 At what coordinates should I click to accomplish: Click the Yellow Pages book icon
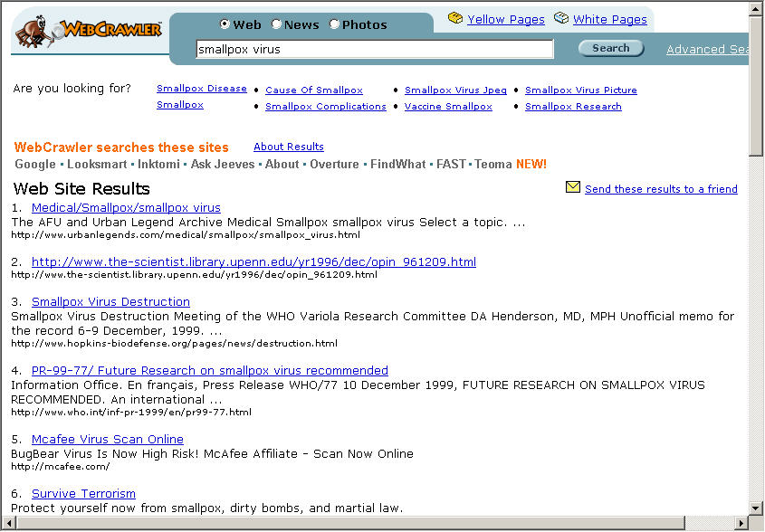pos(455,19)
